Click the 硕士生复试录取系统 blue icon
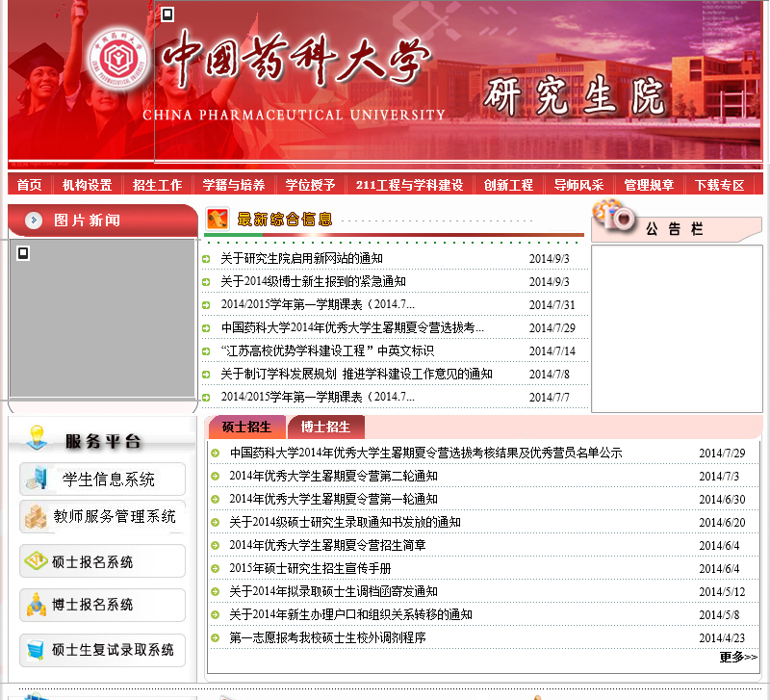Image resolution: width=770 pixels, height=700 pixels. [36, 650]
